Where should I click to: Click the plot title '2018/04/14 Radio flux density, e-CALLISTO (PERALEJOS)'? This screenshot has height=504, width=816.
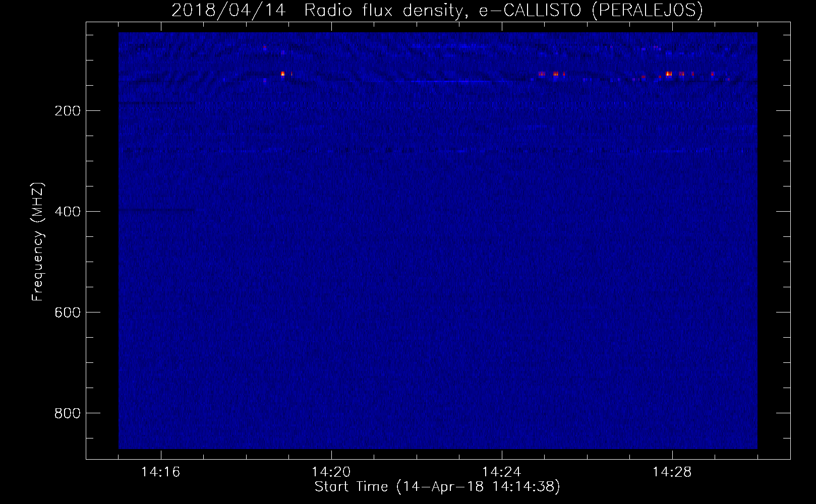(x=437, y=10)
